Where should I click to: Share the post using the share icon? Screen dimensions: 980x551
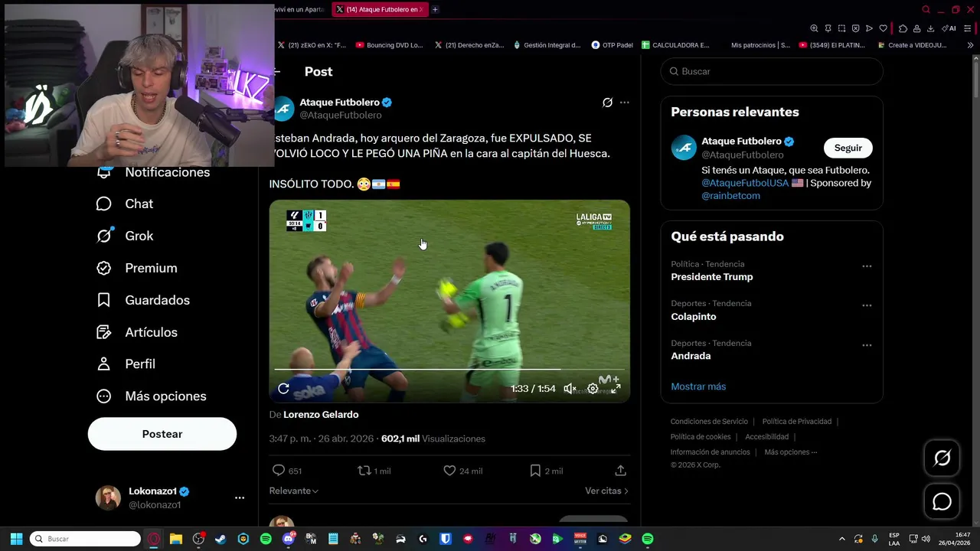coord(621,471)
